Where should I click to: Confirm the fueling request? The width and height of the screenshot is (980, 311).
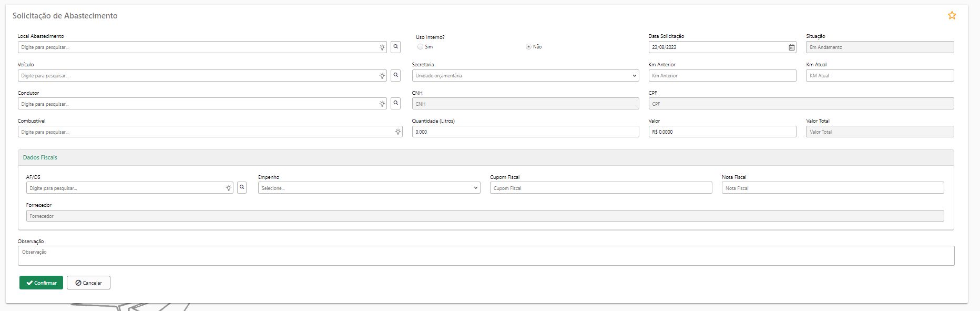point(41,283)
